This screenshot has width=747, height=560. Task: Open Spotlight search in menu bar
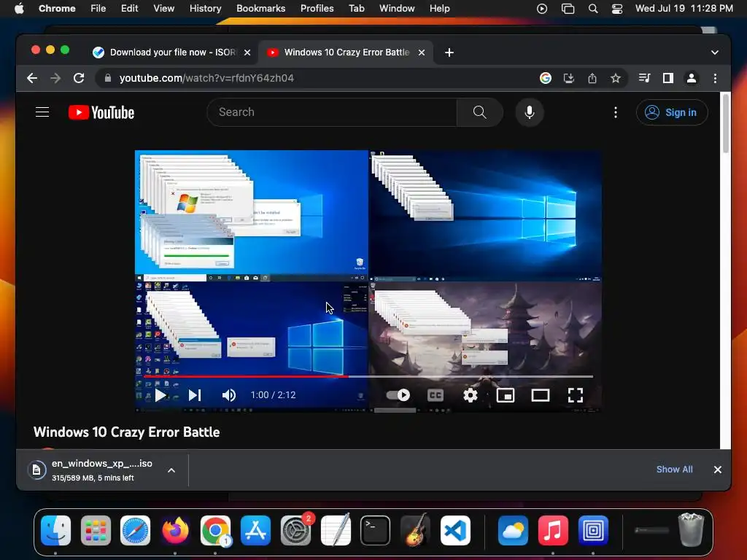click(x=593, y=9)
